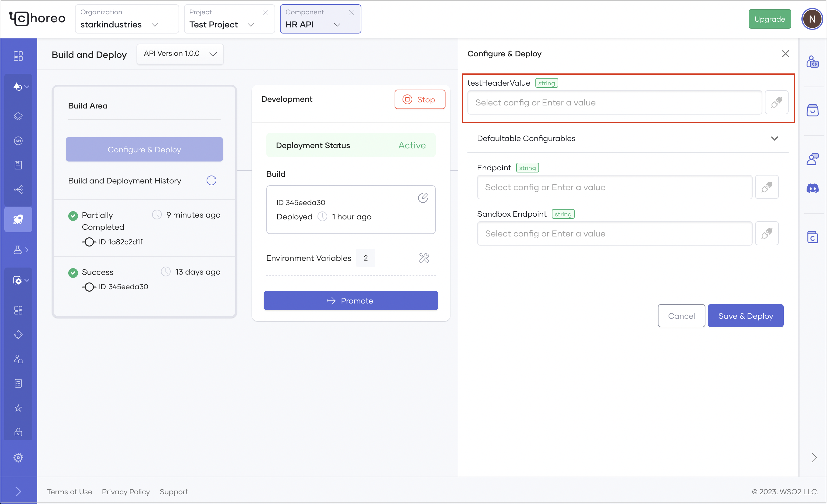Open the user lock icon in sidebar

point(18,359)
